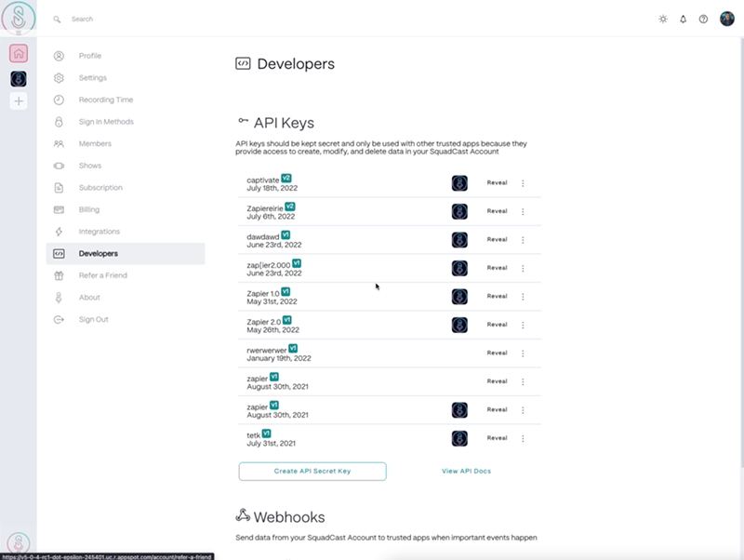Click the magnifying glass search icon
The width and height of the screenshot is (744, 560).
point(57,20)
